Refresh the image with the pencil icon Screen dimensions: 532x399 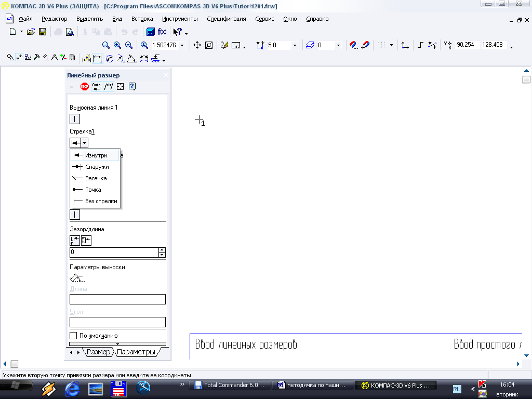click(x=224, y=45)
